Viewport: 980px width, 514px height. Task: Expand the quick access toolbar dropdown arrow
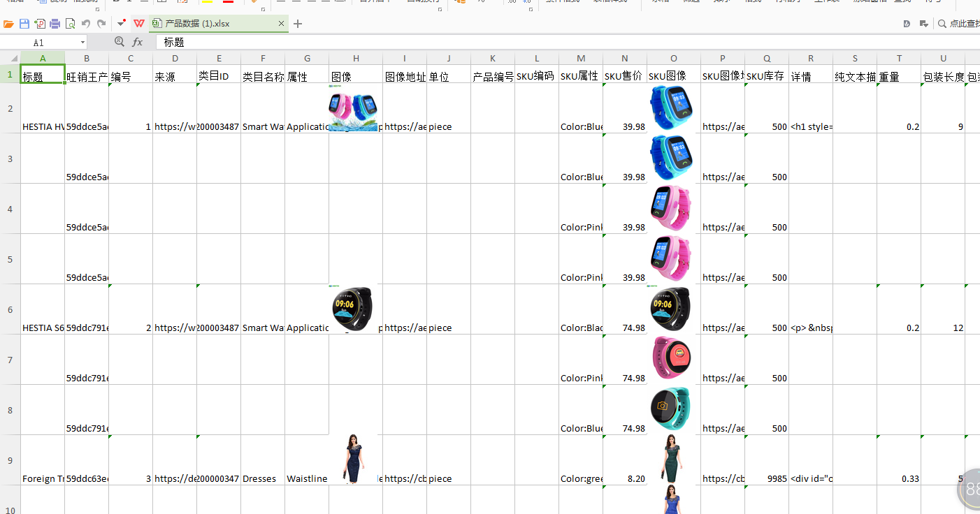(x=122, y=24)
